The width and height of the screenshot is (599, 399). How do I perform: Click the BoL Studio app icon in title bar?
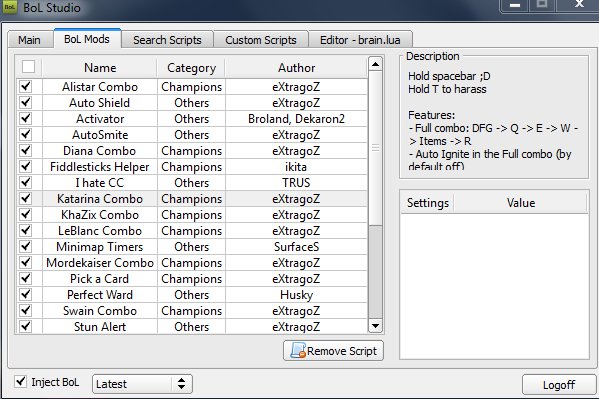coord(10,6)
